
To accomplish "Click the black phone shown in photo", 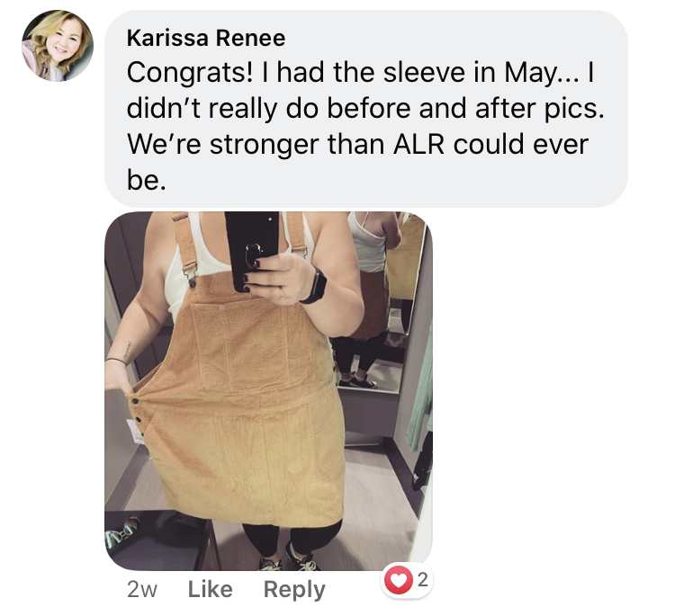I will pyautogui.click(x=252, y=249).
